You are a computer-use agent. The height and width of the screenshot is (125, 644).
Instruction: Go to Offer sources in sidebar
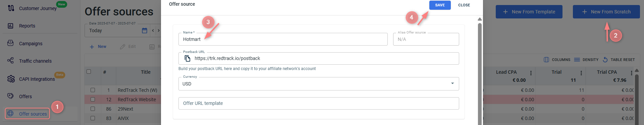tap(33, 114)
